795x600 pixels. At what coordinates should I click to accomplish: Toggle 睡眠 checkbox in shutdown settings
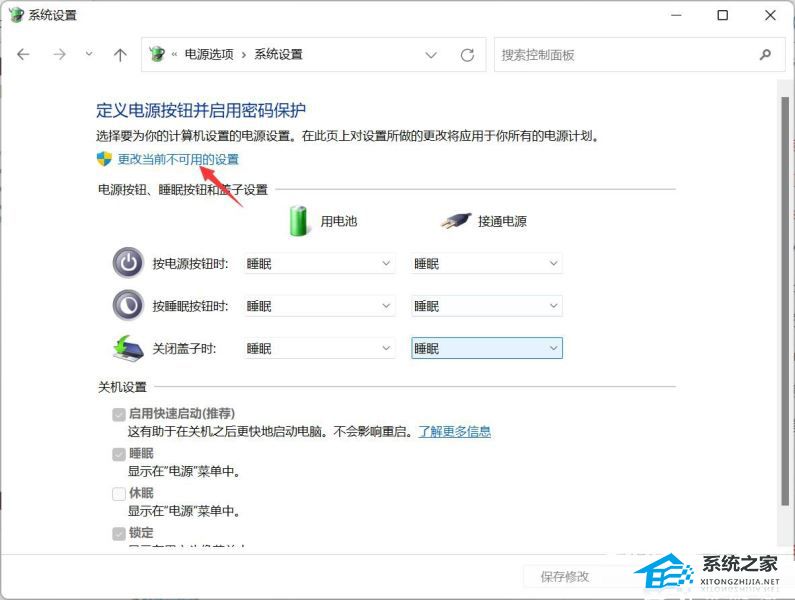coord(119,454)
